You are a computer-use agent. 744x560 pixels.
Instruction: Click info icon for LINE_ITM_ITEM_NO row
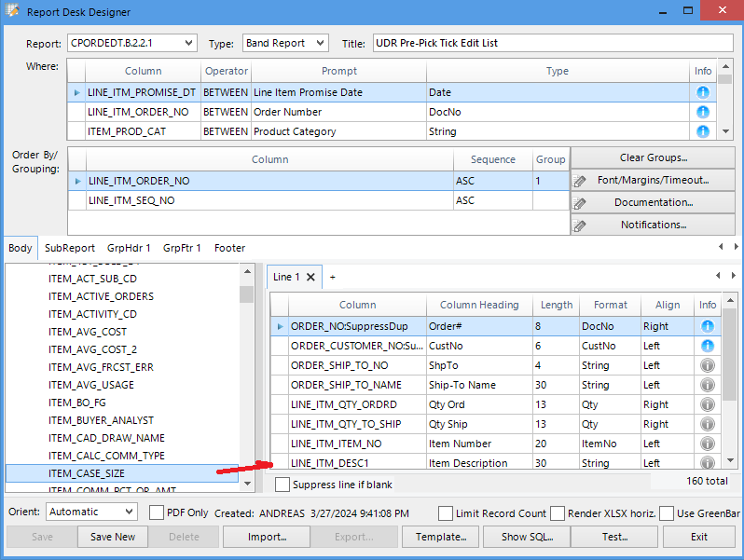point(707,444)
